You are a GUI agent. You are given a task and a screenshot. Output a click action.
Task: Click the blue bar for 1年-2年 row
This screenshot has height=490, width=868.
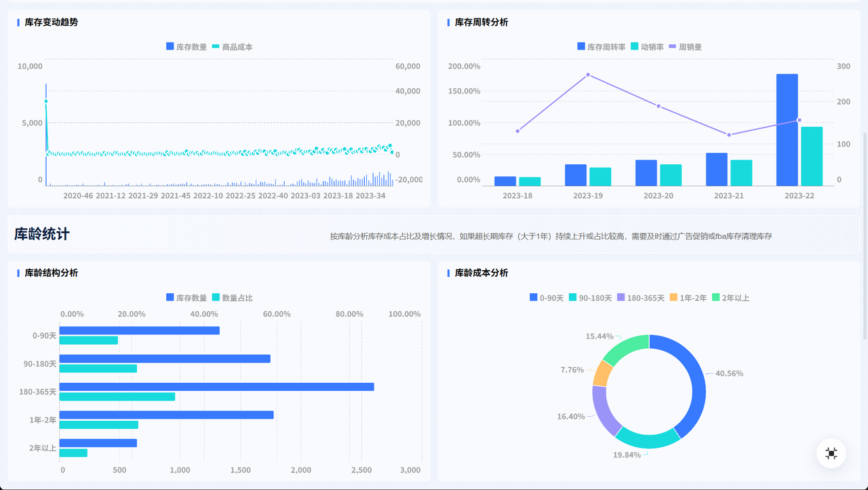[167, 415]
